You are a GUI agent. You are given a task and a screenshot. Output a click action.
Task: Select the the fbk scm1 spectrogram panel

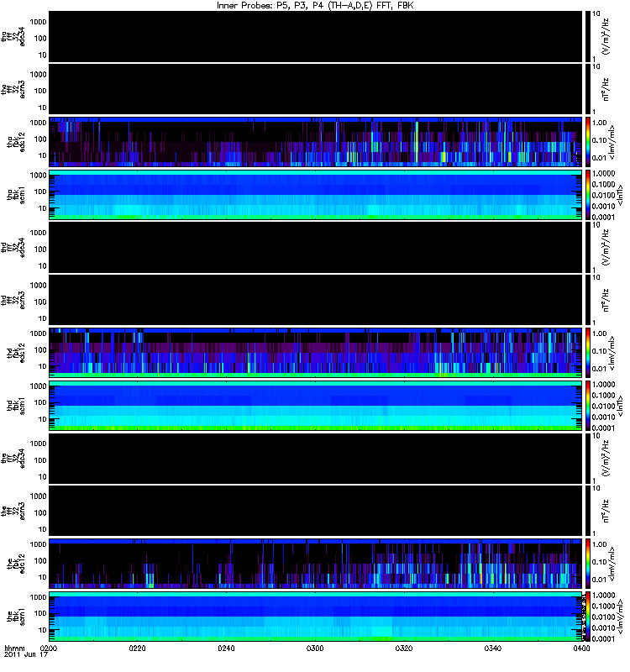coord(316,617)
